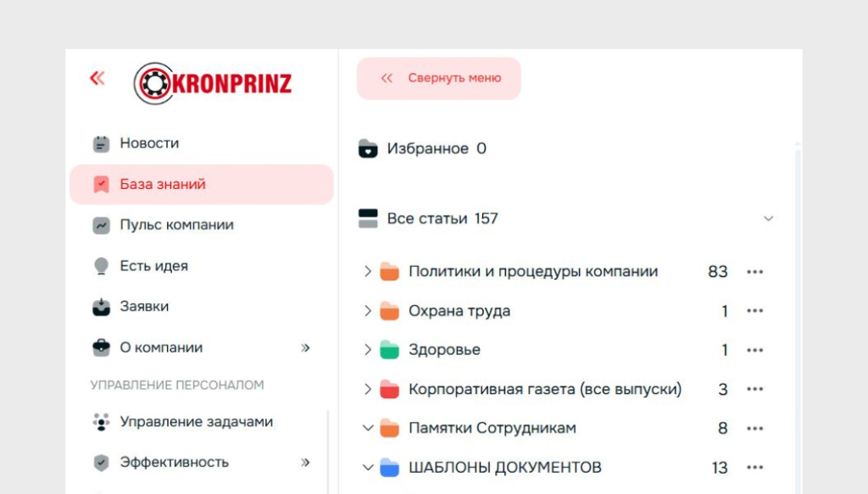
Task: Click orange folder icon of Памятки Сотрудникам
Action: pos(389,428)
